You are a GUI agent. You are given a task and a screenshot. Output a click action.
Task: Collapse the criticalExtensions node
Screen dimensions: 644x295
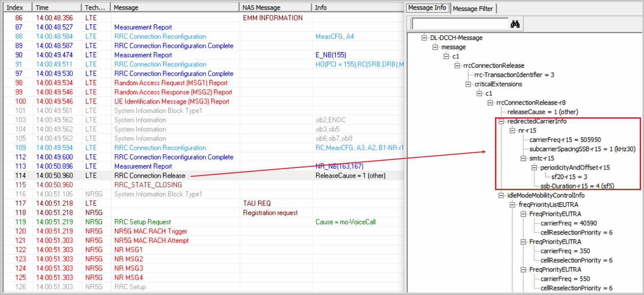point(468,84)
